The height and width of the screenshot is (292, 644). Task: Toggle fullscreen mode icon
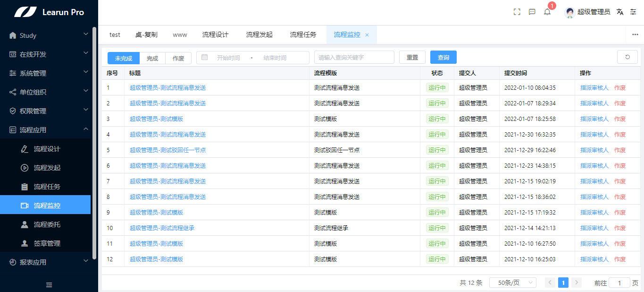coord(517,12)
